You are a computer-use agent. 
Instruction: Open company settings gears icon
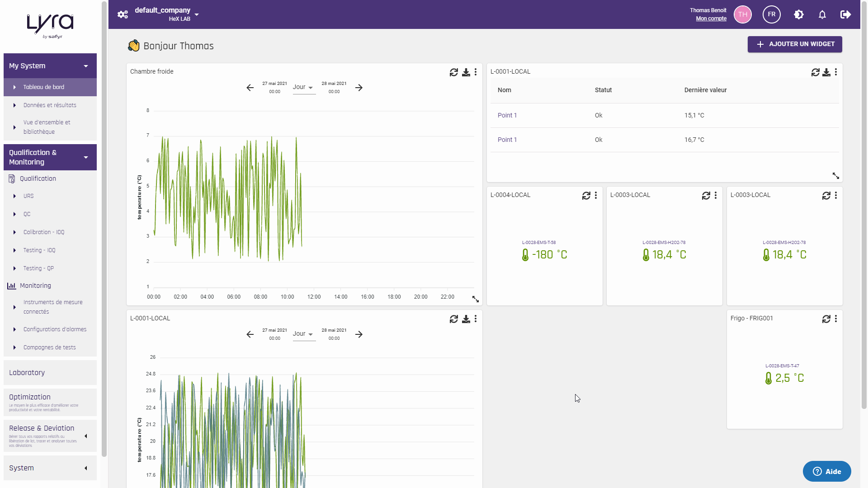[123, 14]
